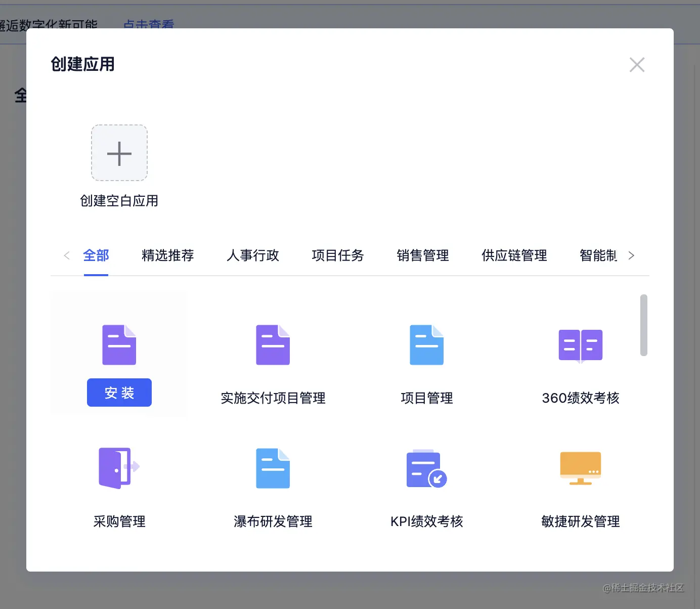Select the 采购管理 door icon
This screenshot has width=700, height=609.
119,468
